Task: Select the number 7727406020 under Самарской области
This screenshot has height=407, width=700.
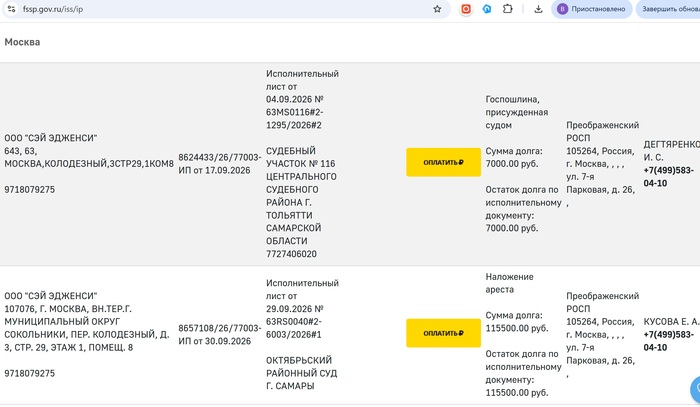Action: (291, 254)
